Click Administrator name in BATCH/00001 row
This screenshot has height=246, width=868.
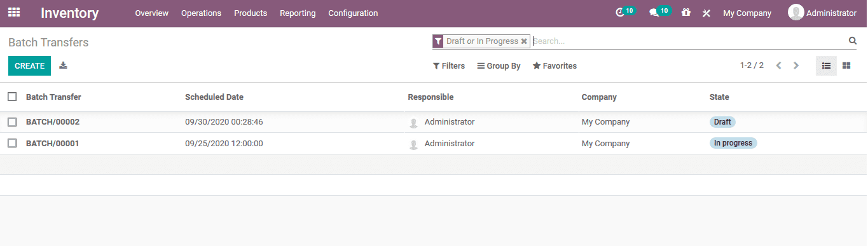pos(450,144)
